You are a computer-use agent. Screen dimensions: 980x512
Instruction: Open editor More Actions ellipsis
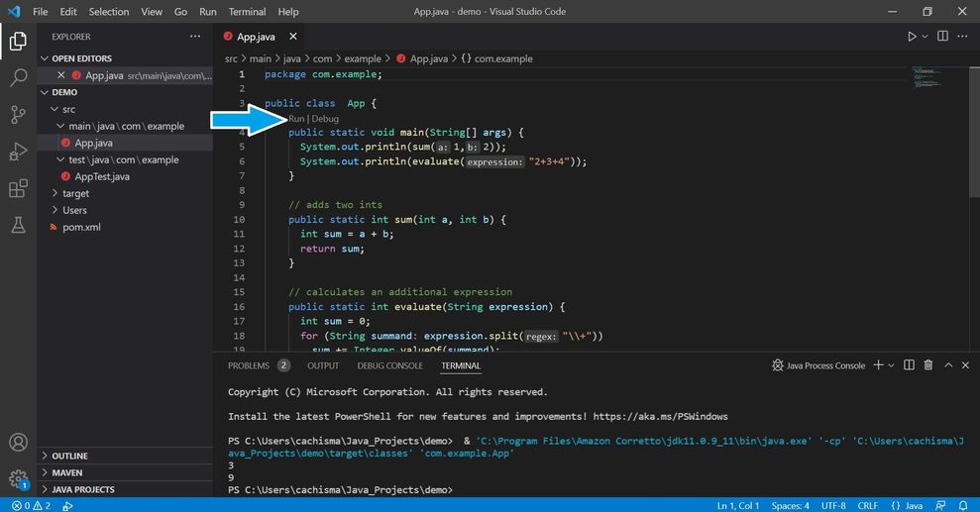[962, 37]
